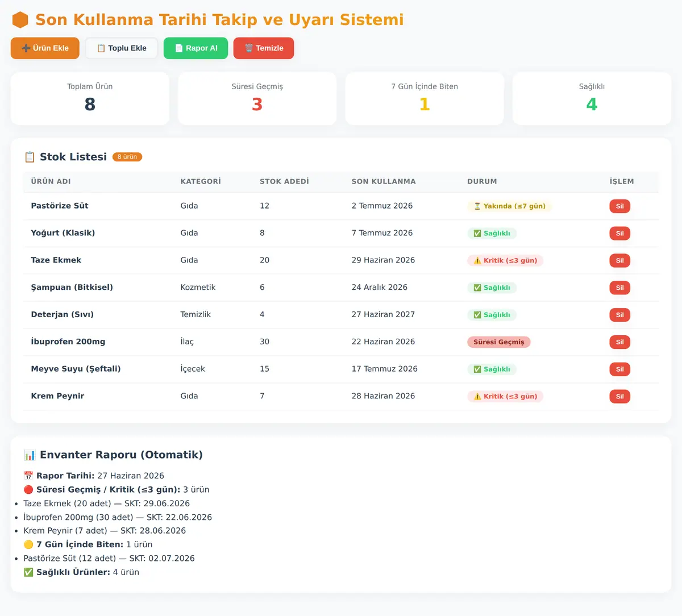Delete the Yoğurt (Klasik) row
Image resolution: width=682 pixels, height=616 pixels.
(x=619, y=234)
